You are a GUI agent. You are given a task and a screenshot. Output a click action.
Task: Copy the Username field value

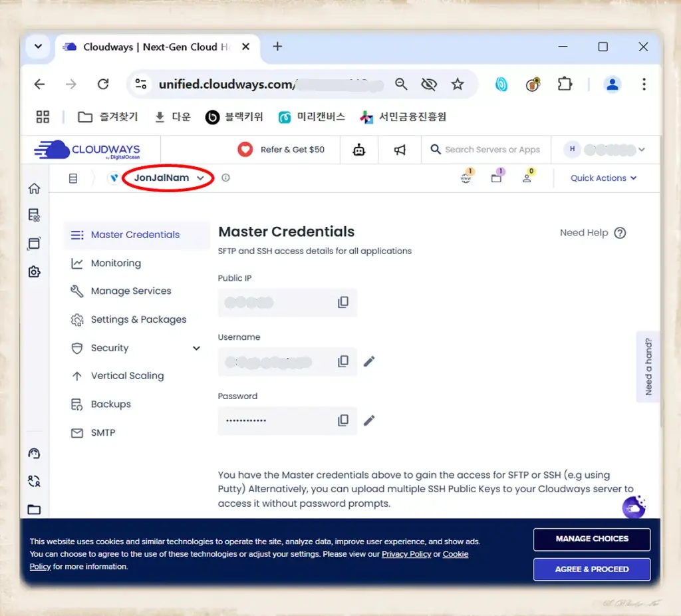[x=343, y=361]
